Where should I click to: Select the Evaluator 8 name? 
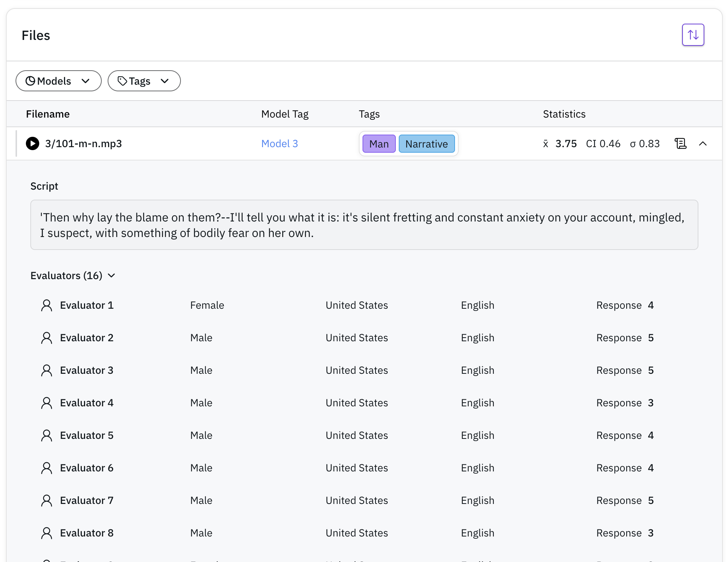[87, 533]
